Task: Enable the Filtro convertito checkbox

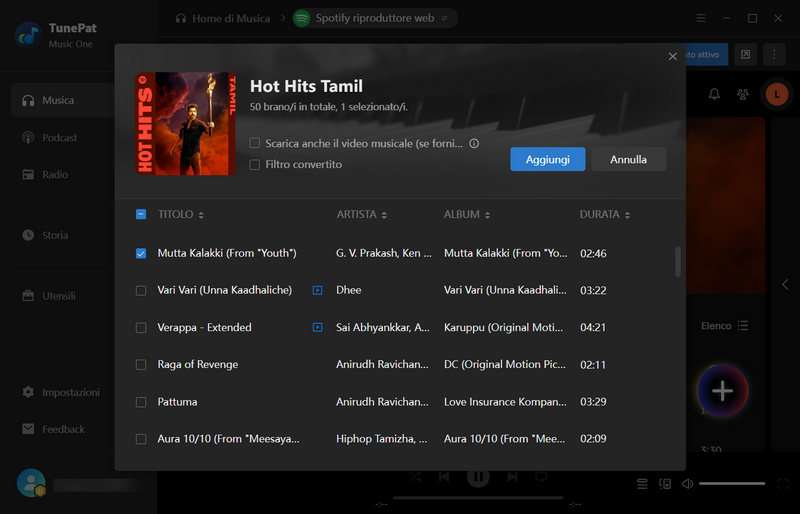Action: pyautogui.click(x=255, y=164)
